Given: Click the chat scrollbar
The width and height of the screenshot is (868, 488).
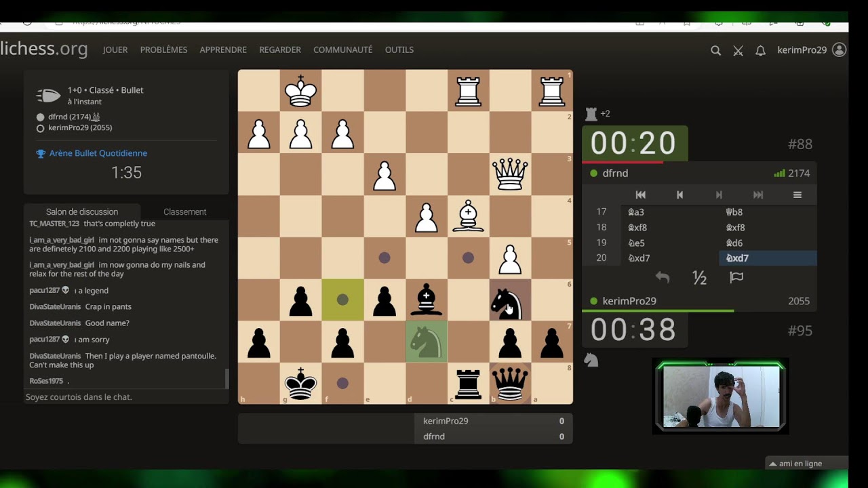Looking at the screenshot, I should (x=226, y=378).
